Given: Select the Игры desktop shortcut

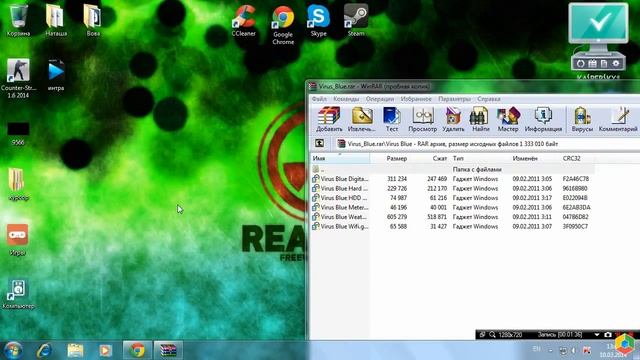Looking at the screenshot, I should click(18, 240).
